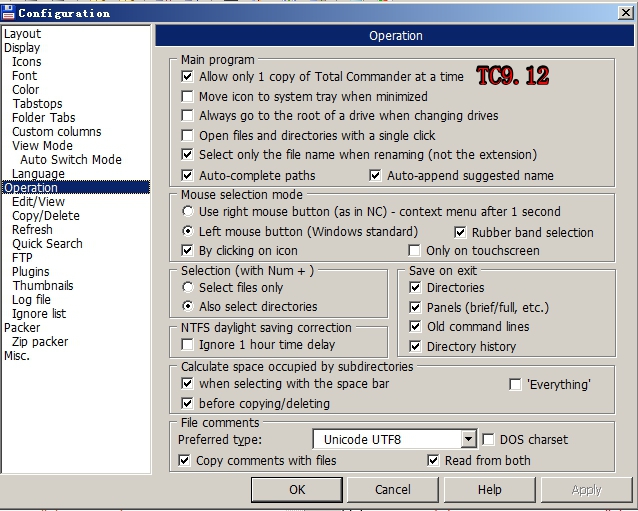
Task: Toggle before copying/deleting checkbox
Action: tap(187, 403)
